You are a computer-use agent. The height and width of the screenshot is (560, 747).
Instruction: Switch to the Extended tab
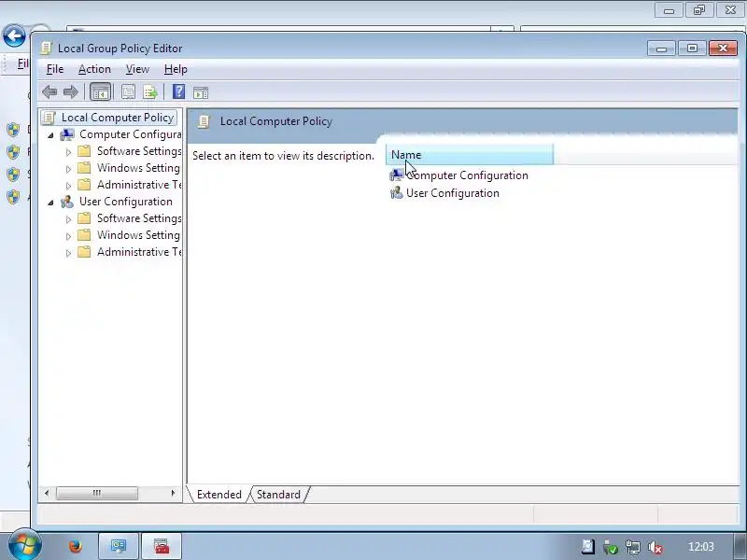click(218, 495)
